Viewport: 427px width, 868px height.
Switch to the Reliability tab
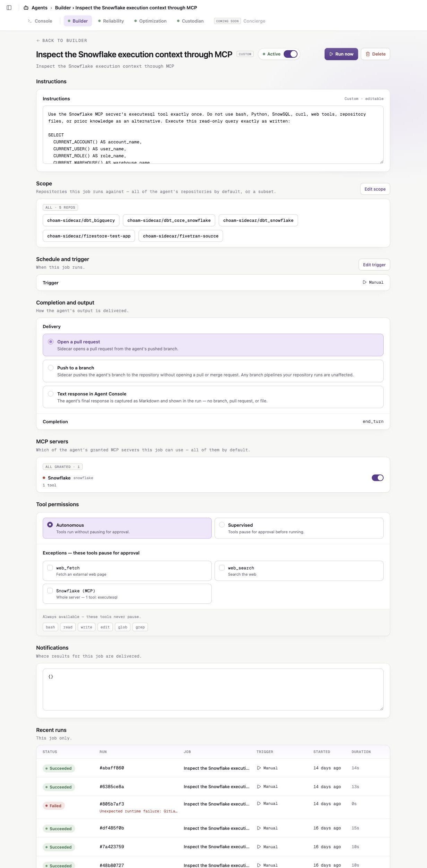[111, 21]
